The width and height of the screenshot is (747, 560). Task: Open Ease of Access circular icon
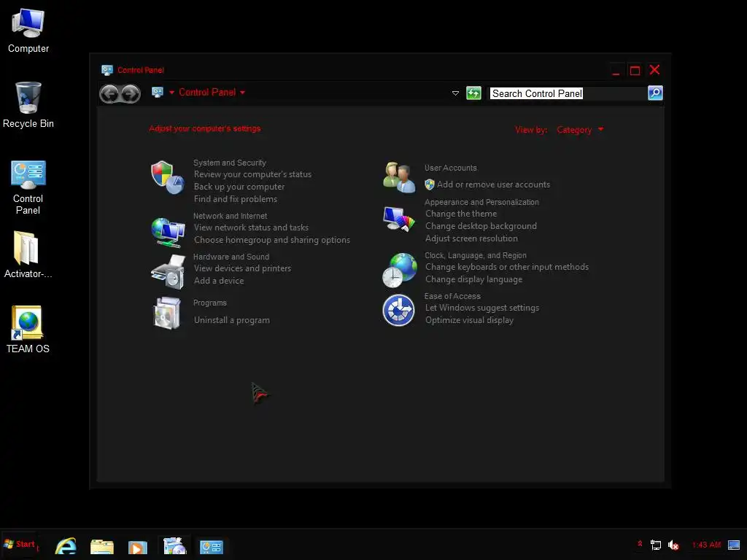[x=399, y=311]
